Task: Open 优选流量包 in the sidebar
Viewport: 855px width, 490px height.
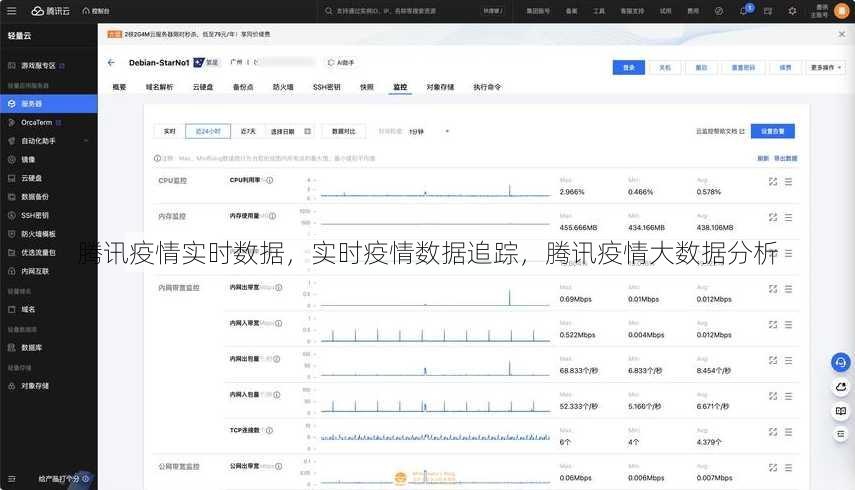Action: (x=38, y=252)
